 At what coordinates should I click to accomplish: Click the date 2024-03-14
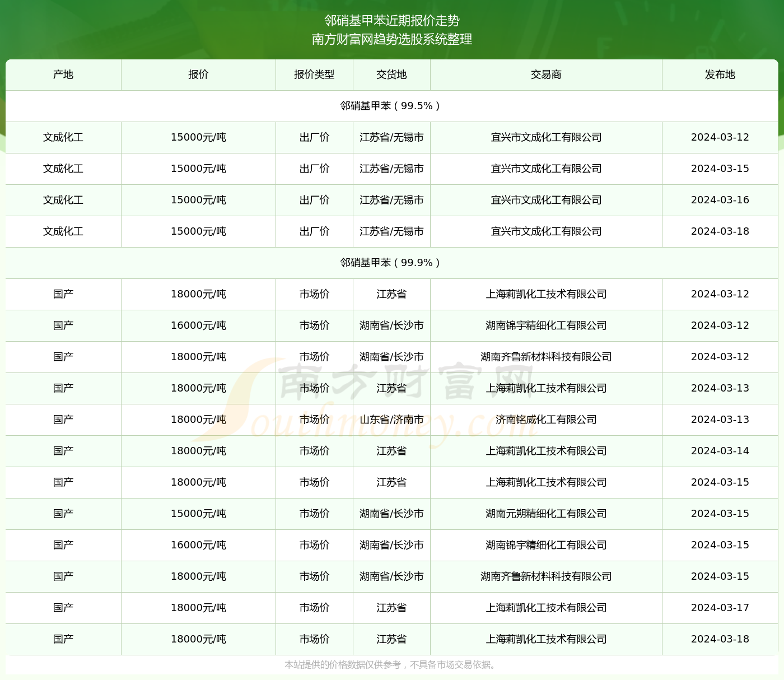coord(720,451)
